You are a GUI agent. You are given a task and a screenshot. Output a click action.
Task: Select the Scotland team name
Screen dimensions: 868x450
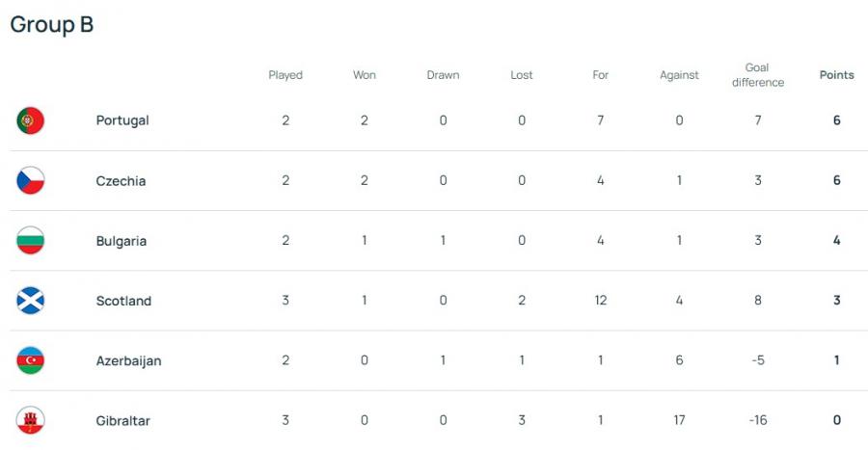(x=123, y=301)
